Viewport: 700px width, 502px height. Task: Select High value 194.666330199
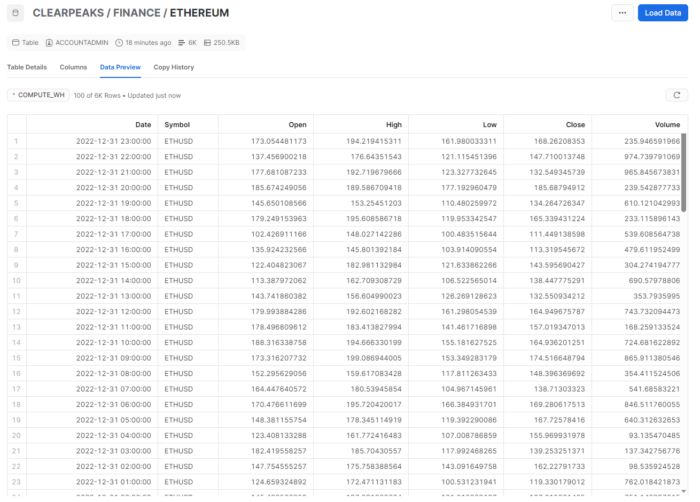(x=374, y=343)
